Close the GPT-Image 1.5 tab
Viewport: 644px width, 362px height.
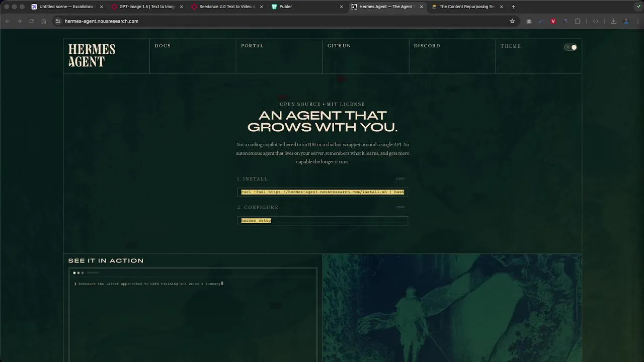pyautogui.click(x=182, y=7)
